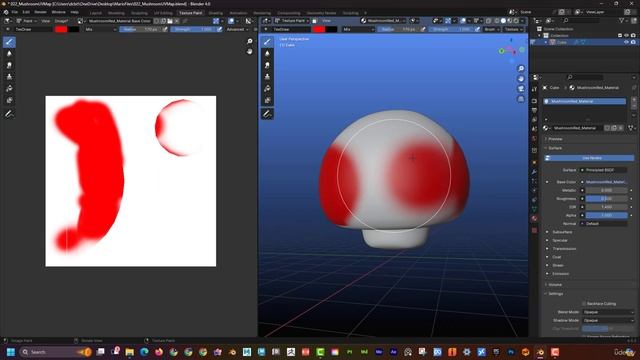
Task: Open the Material properties tab icon
Action: [x=534, y=219]
